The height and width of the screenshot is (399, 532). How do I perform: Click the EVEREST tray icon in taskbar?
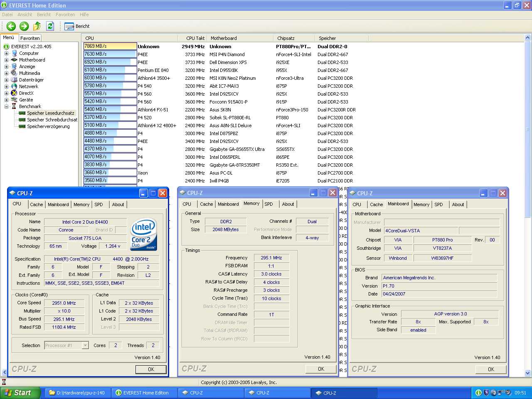[478, 393]
